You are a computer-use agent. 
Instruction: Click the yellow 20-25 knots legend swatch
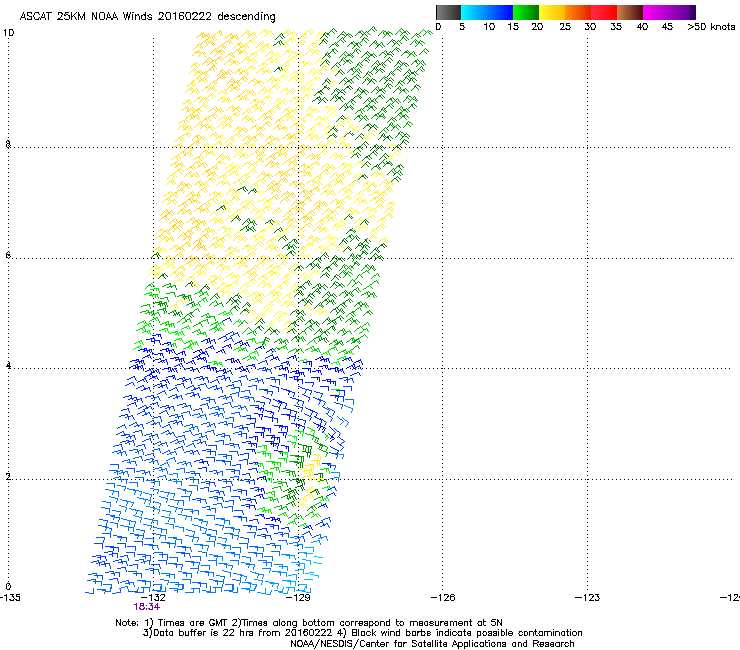(553, 12)
